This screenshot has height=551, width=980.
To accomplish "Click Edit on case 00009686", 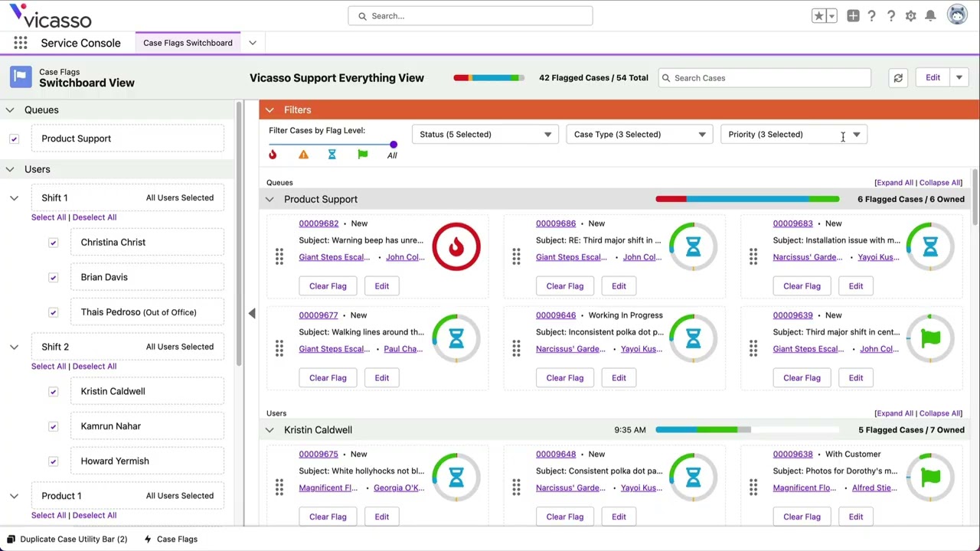I will (x=619, y=286).
